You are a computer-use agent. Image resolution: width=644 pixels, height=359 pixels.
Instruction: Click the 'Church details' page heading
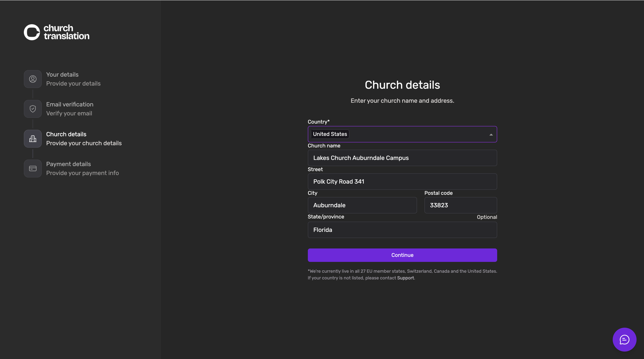(402, 85)
